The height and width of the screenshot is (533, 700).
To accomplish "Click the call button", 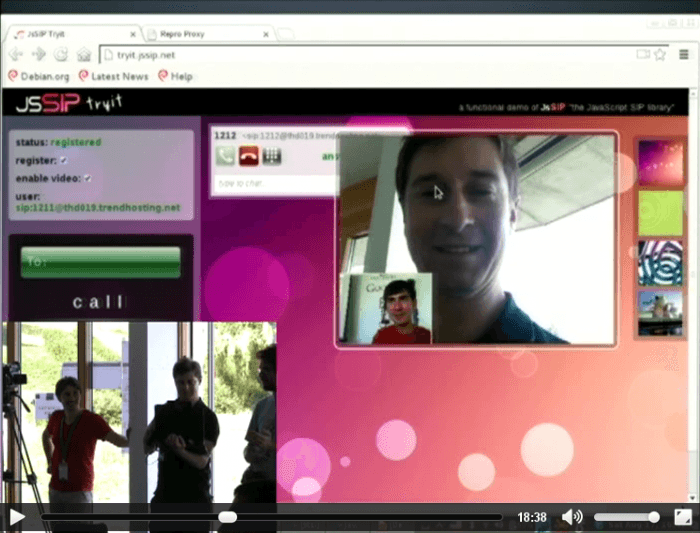I will (98, 302).
